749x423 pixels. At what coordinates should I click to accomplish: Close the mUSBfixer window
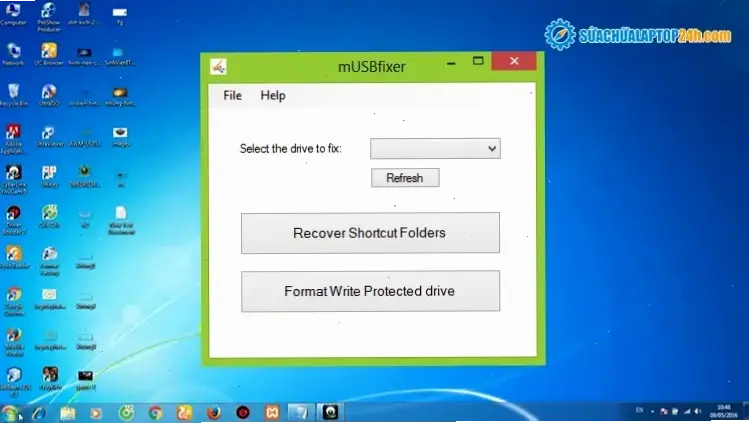[x=514, y=61]
